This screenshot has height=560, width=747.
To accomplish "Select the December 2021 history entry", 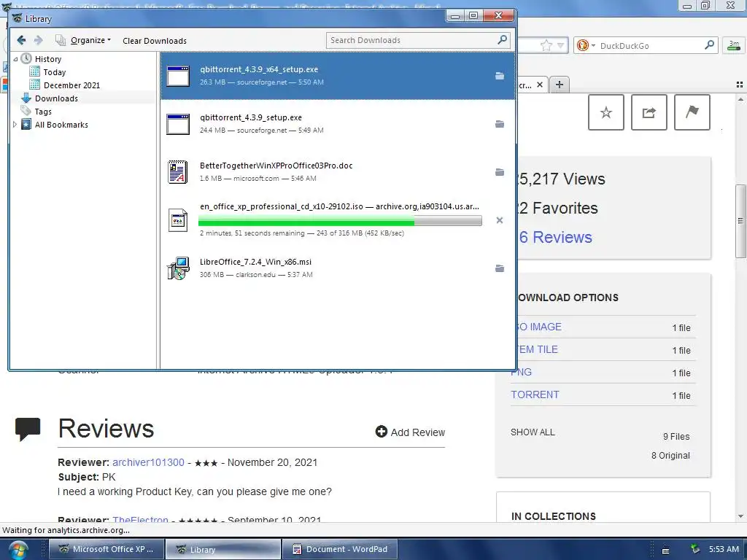I will click(71, 85).
